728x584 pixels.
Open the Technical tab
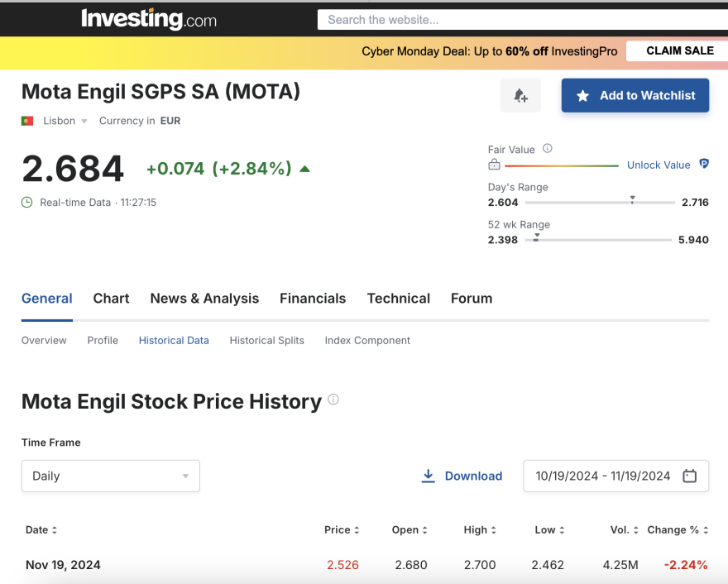click(399, 299)
